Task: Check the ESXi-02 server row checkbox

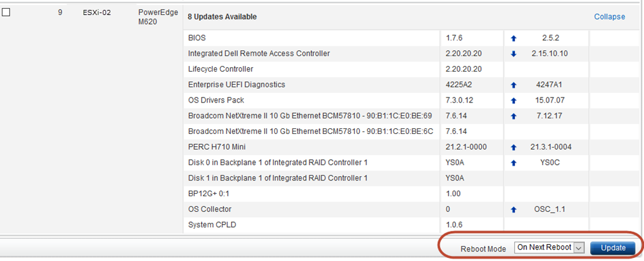Action: [6, 13]
